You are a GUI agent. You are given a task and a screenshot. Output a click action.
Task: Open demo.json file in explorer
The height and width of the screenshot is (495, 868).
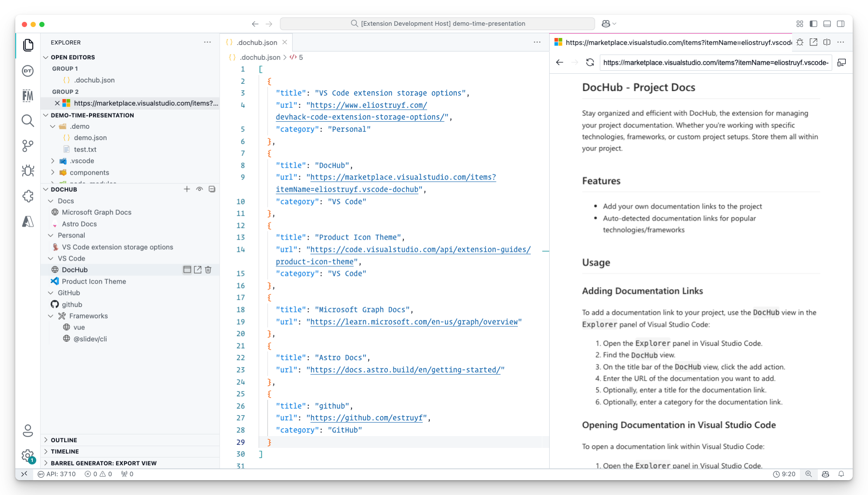click(90, 137)
